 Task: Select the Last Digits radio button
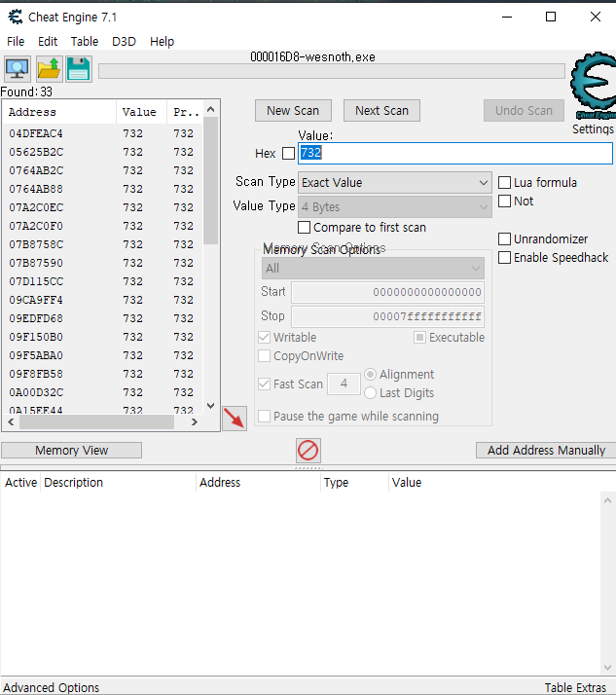370,393
